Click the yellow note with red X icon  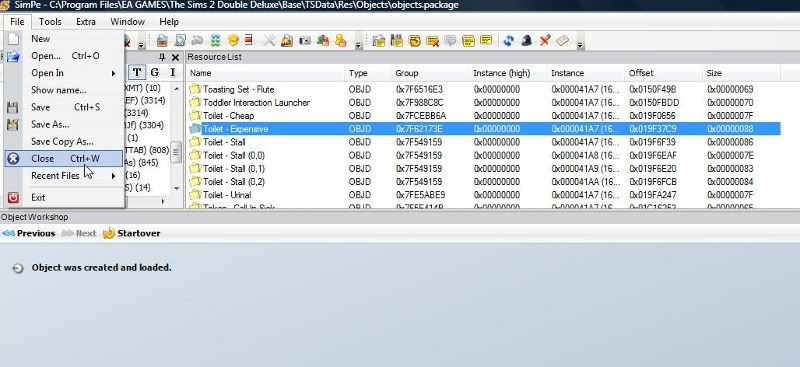pyautogui.click(x=433, y=40)
